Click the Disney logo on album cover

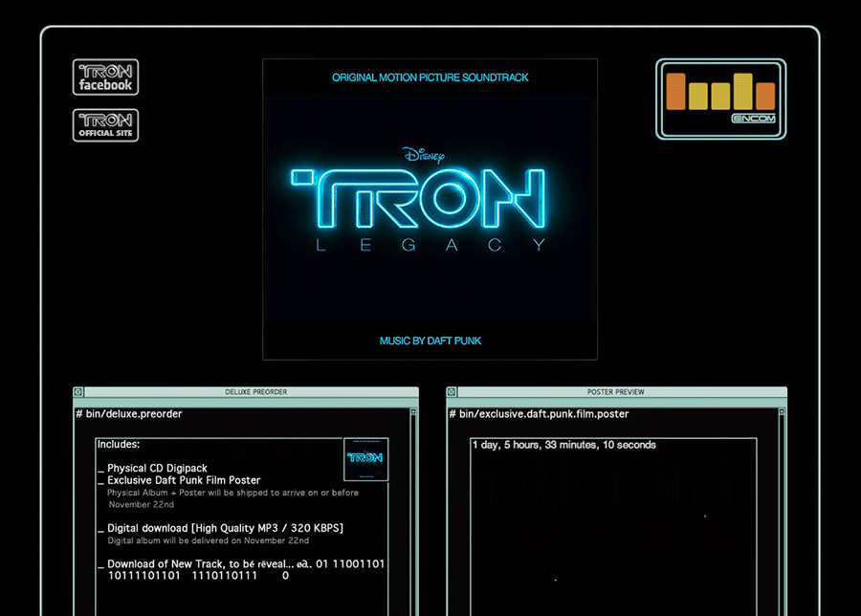pos(424,155)
